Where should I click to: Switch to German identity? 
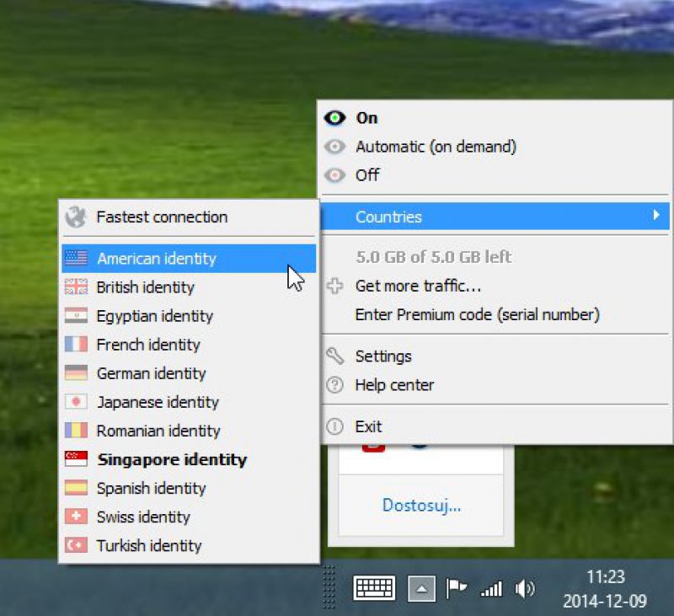click(x=189, y=373)
